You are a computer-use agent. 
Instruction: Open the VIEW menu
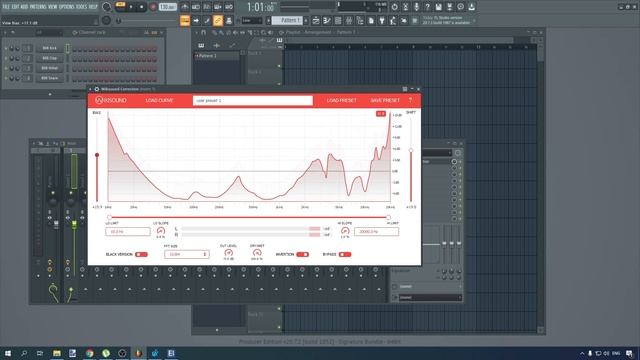[x=53, y=7]
